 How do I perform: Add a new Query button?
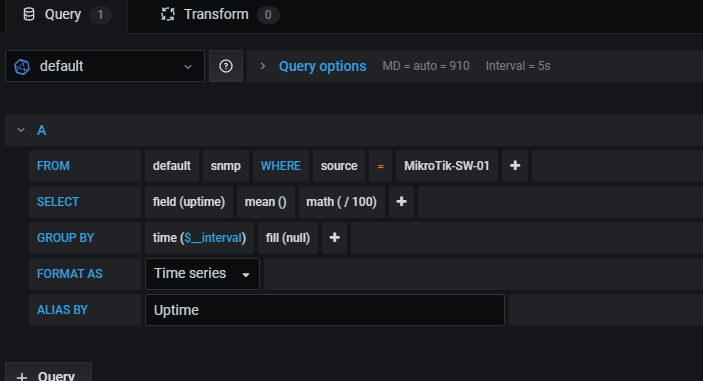point(48,373)
